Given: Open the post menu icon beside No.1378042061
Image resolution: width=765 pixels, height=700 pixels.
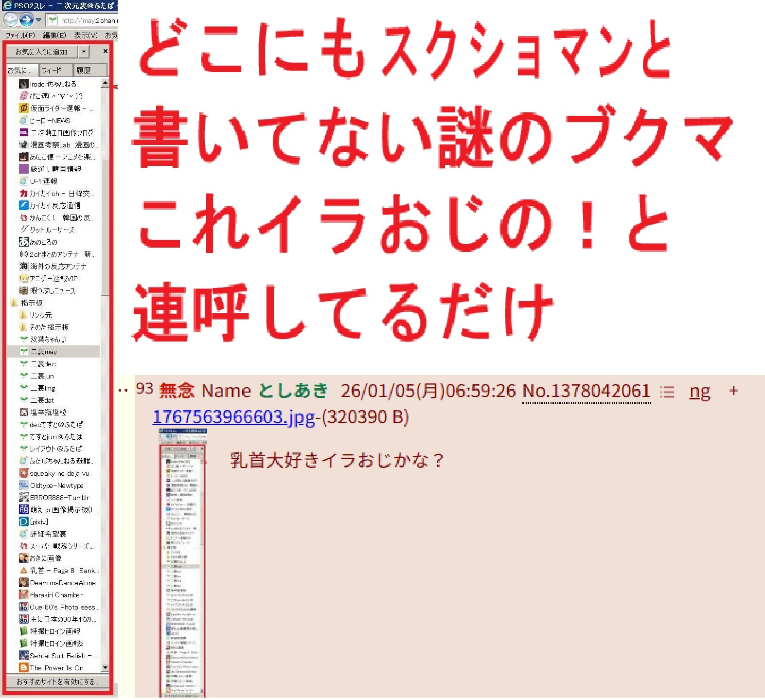Looking at the screenshot, I should coord(667,392).
